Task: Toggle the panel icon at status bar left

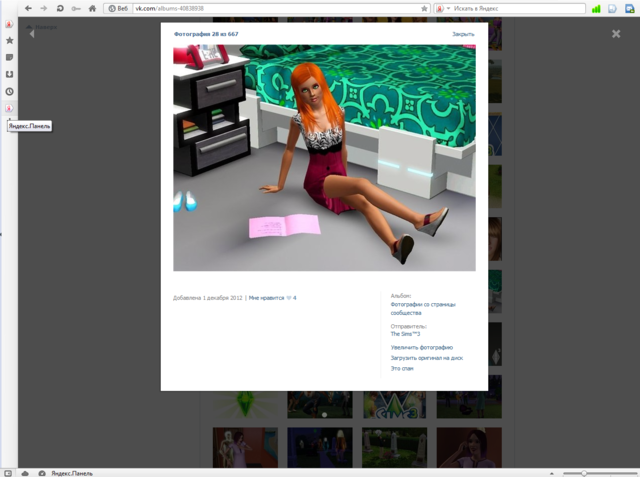Action: pos(8,473)
